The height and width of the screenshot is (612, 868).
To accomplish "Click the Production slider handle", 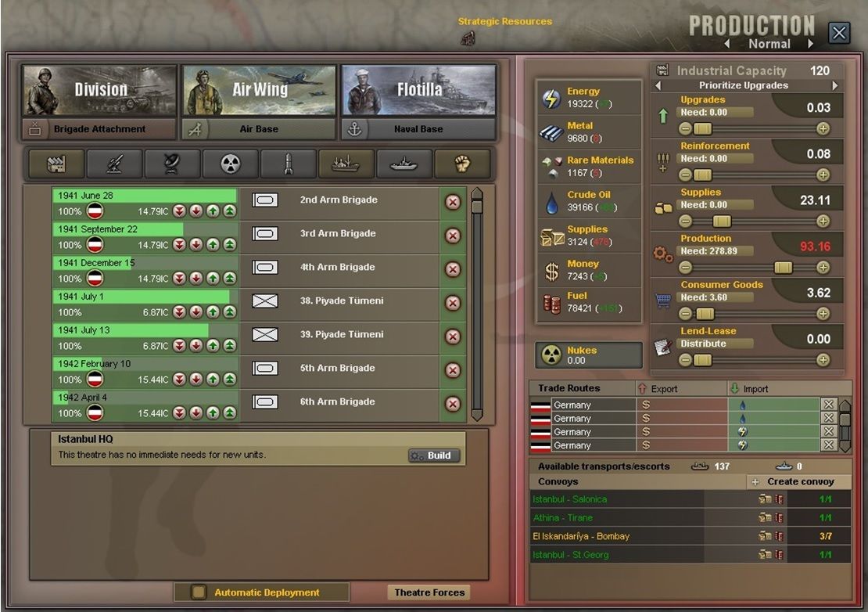I will 783,268.
